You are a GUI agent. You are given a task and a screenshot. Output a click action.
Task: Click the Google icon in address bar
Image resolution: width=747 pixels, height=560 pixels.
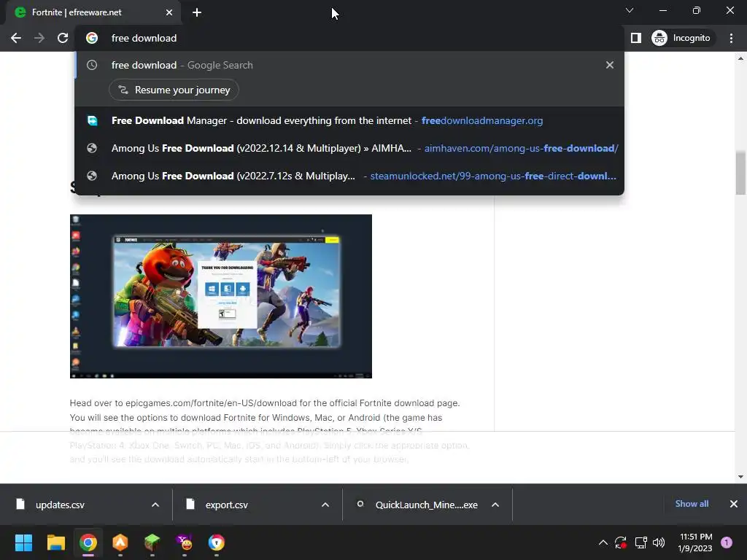pyautogui.click(x=92, y=38)
